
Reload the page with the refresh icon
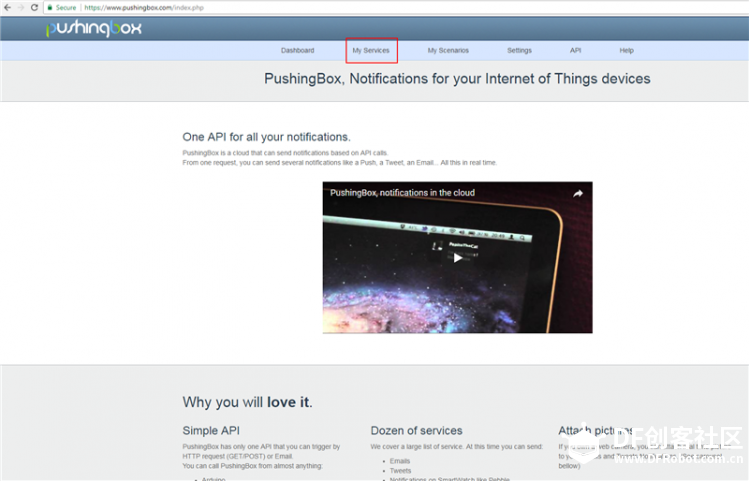pos(34,7)
